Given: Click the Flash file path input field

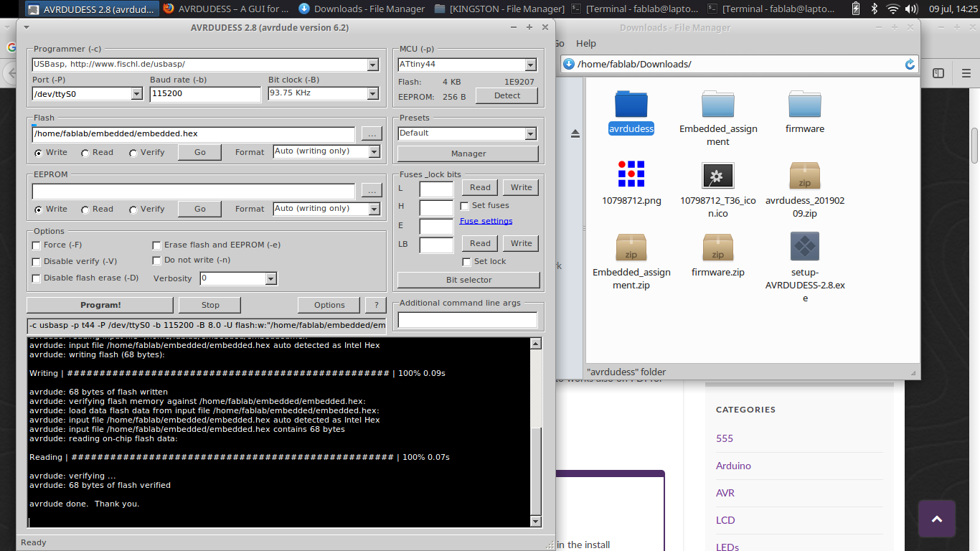Looking at the screenshot, I should coord(194,134).
